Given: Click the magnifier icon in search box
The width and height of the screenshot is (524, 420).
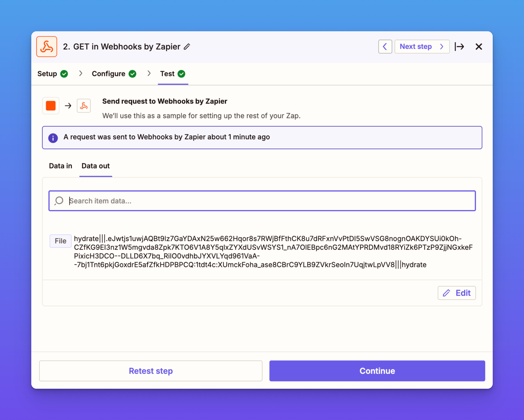Looking at the screenshot, I should tap(59, 201).
